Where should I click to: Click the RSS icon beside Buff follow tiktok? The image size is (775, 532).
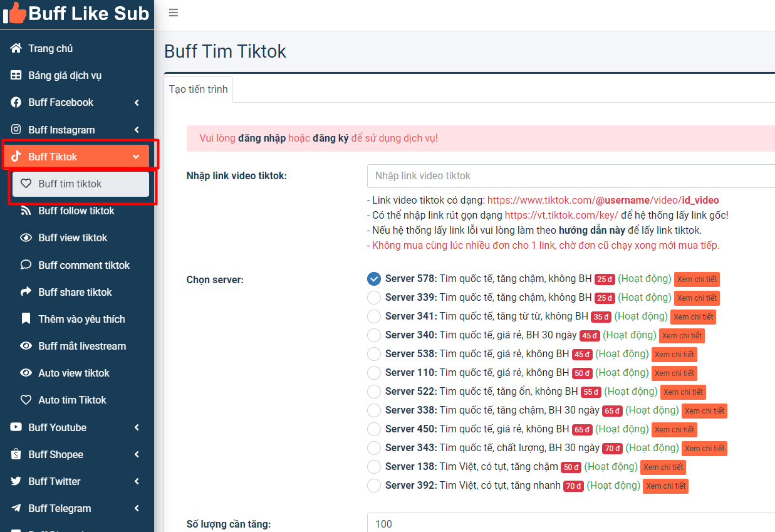tap(26, 211)
